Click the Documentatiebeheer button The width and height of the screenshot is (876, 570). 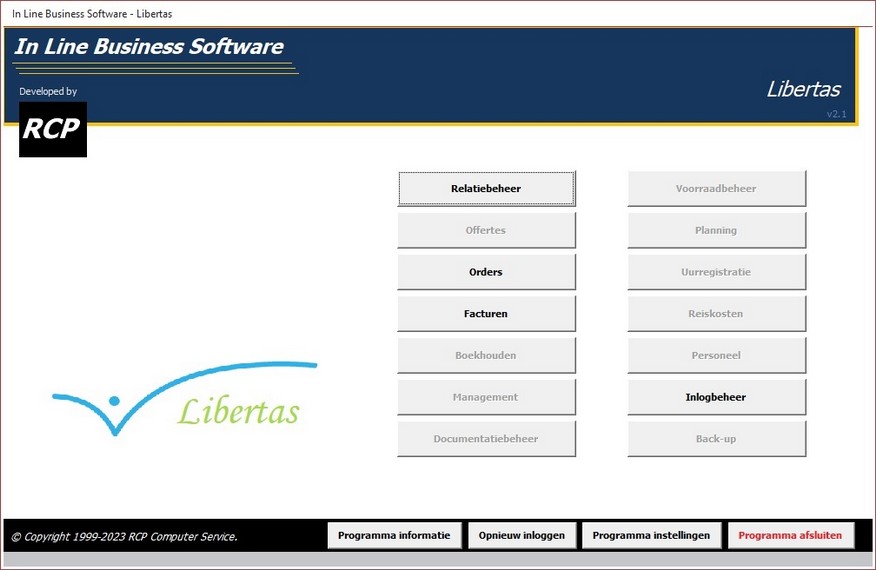coord(486,439)
